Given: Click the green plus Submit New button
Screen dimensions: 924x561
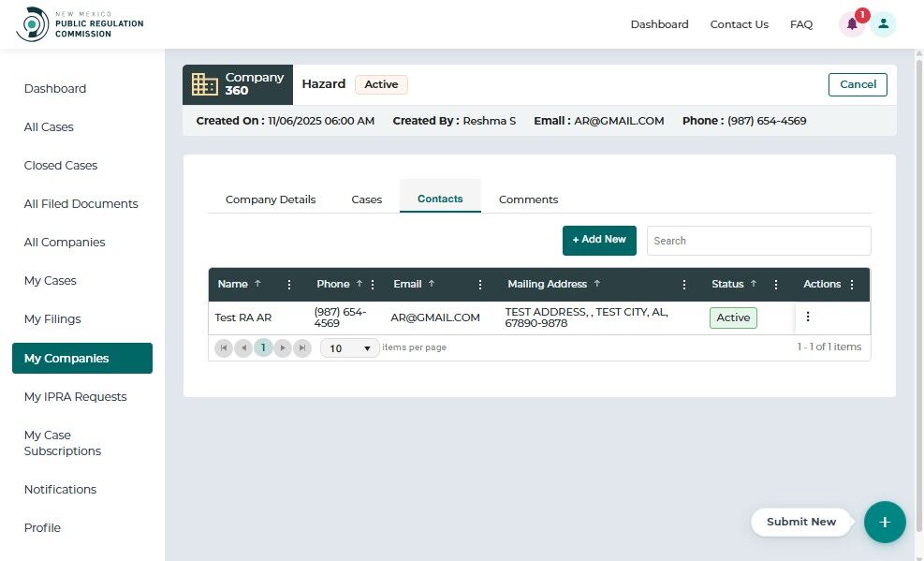Looking at the screenshot, I should coord(885,522).
